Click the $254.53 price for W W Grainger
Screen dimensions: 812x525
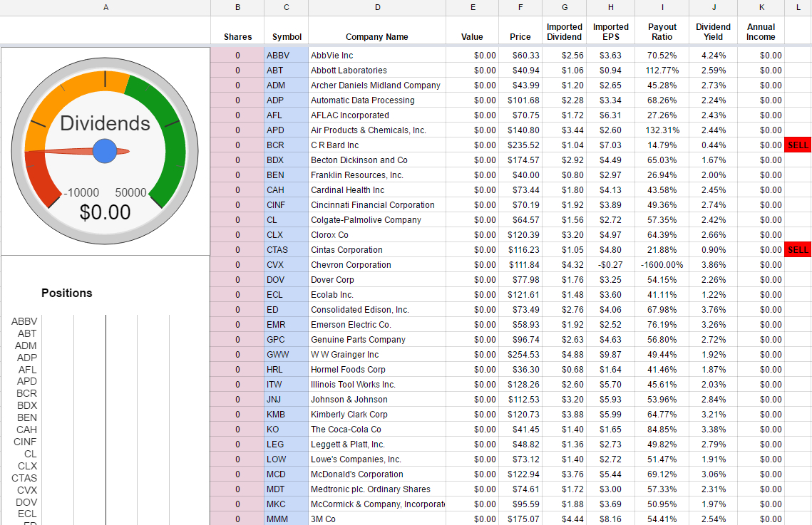[x=520, y=355]
